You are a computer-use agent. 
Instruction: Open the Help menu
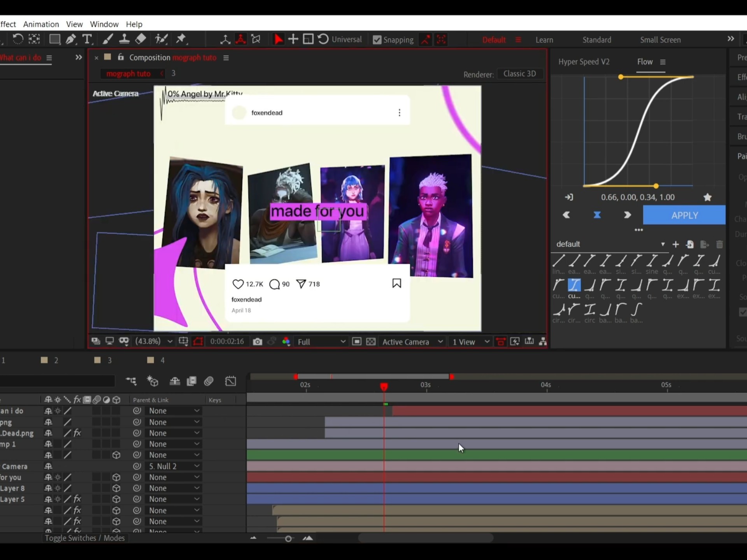[x=134, y=24]
